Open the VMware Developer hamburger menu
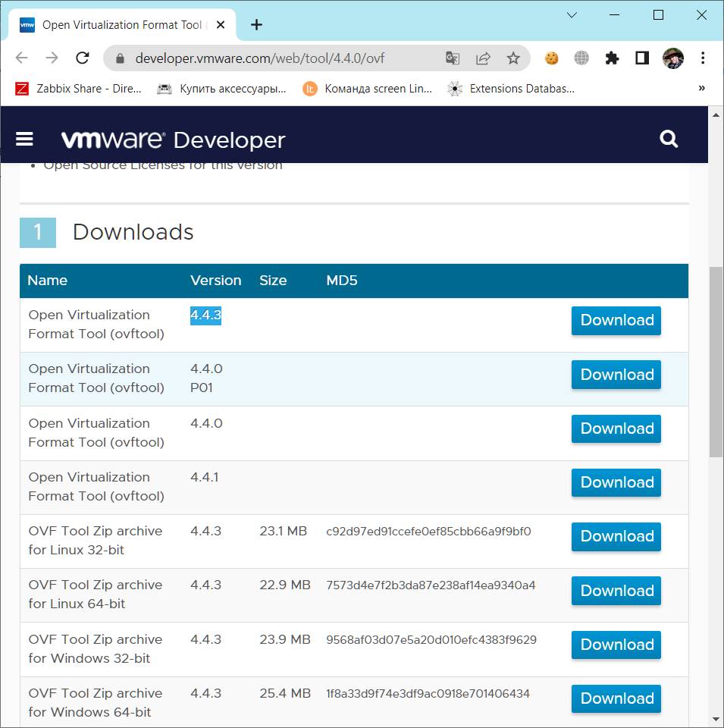 point(24,139)
